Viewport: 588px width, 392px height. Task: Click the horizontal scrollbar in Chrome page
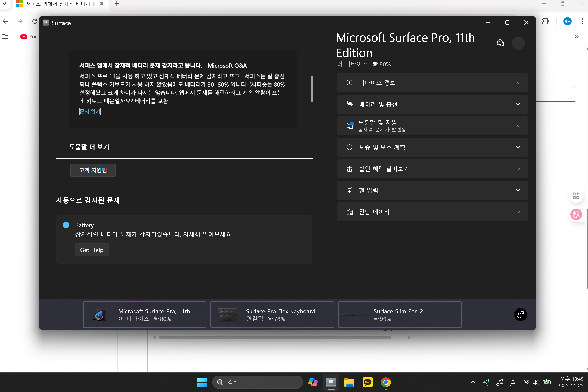click(275, 337)
